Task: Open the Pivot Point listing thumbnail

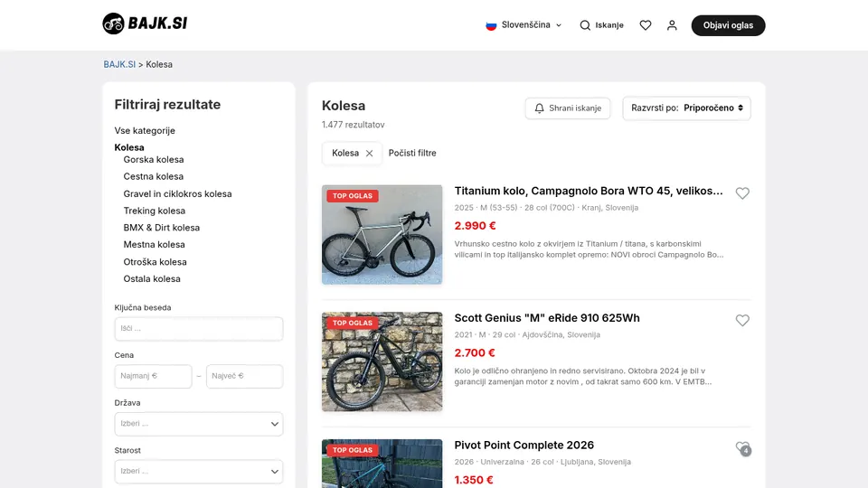Action: [x=382, y=464]
